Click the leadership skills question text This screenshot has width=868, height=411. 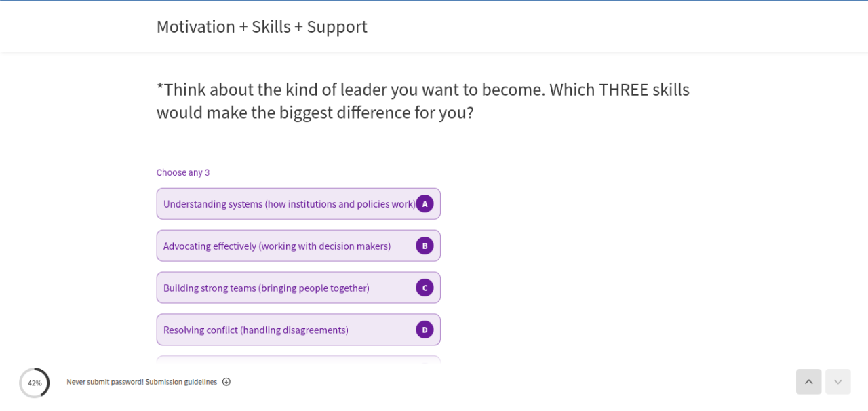click(x=422, y=100)
